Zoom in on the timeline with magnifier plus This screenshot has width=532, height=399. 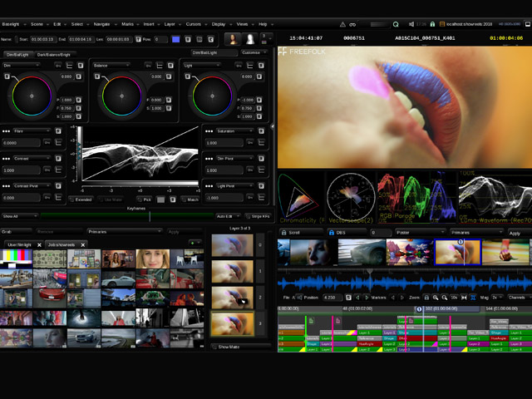pyautogui.click(x=436, y=298)
